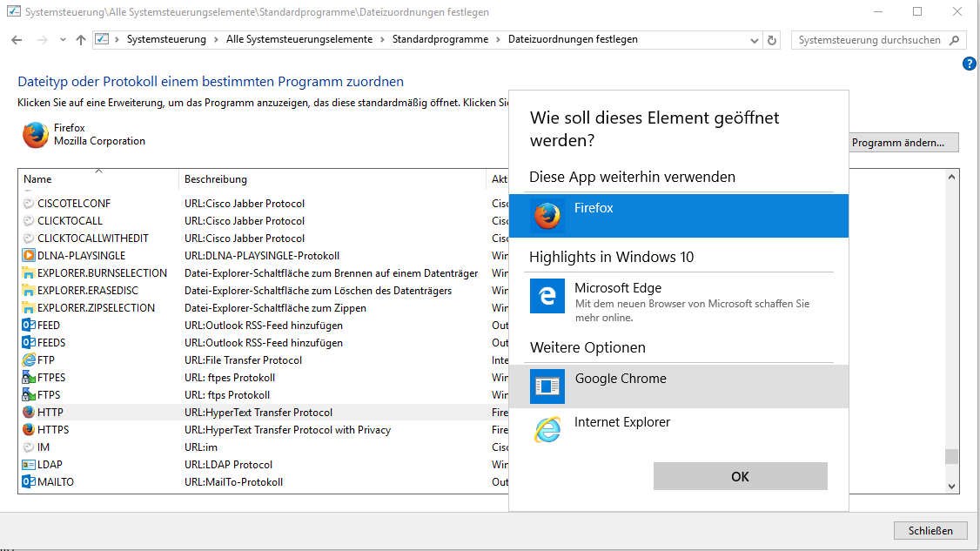This screenshot has height=551, width=980.
Task: Expand the address bar history dropdown
Action: [x=754, y=40]
